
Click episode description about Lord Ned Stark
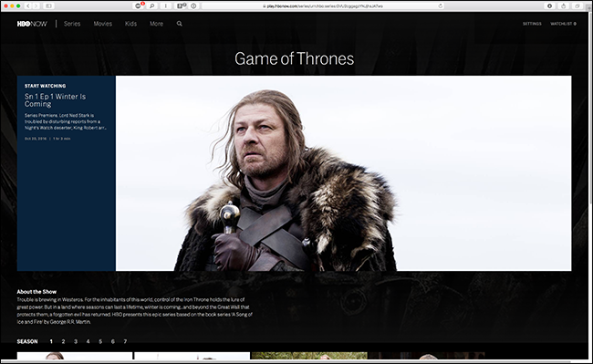tap(66, 121)
